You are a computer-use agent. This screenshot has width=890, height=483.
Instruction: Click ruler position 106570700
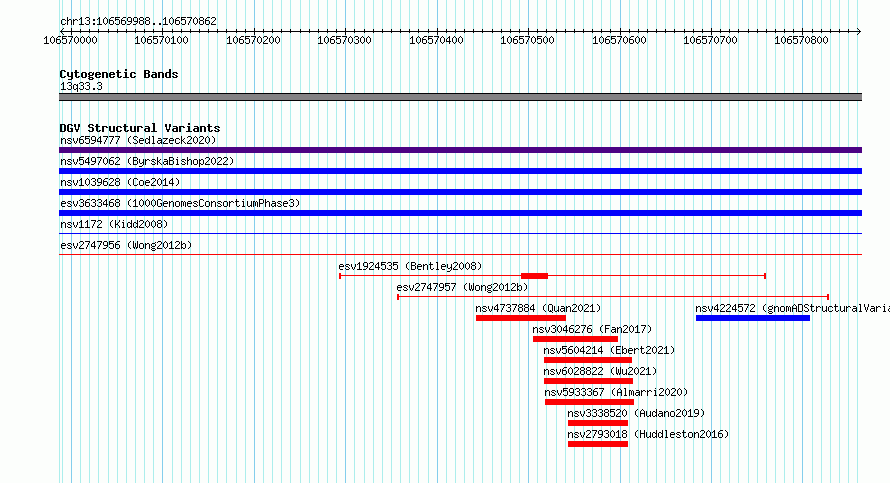(710, 40)
